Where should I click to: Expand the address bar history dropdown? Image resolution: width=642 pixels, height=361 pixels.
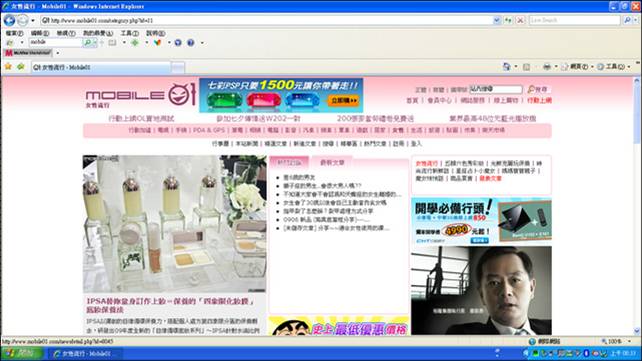(497, 20)
